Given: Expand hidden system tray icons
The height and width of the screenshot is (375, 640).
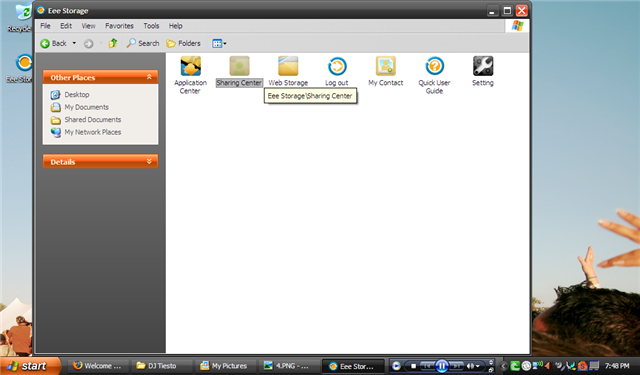Looking at the screenshot, I should point(504,366).
